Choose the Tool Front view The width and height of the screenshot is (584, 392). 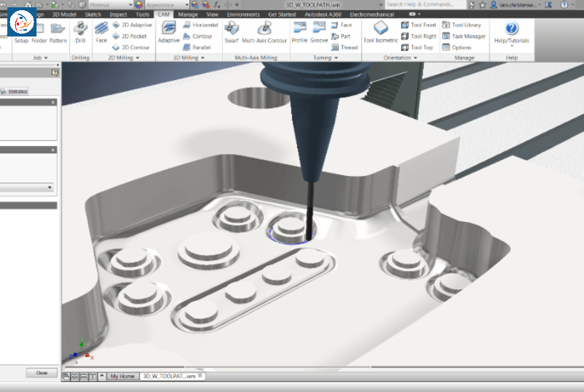tap(418, 25)
